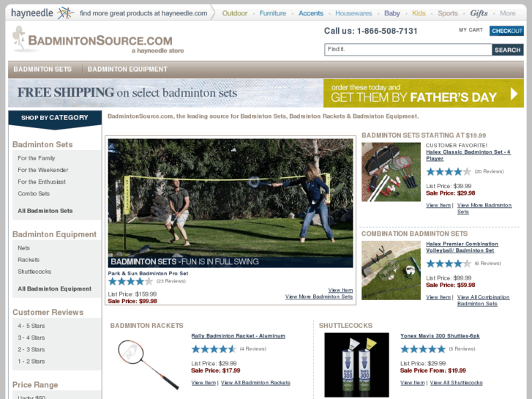
Task: Click View Item for Yonex shuttles
Action: 412,383
